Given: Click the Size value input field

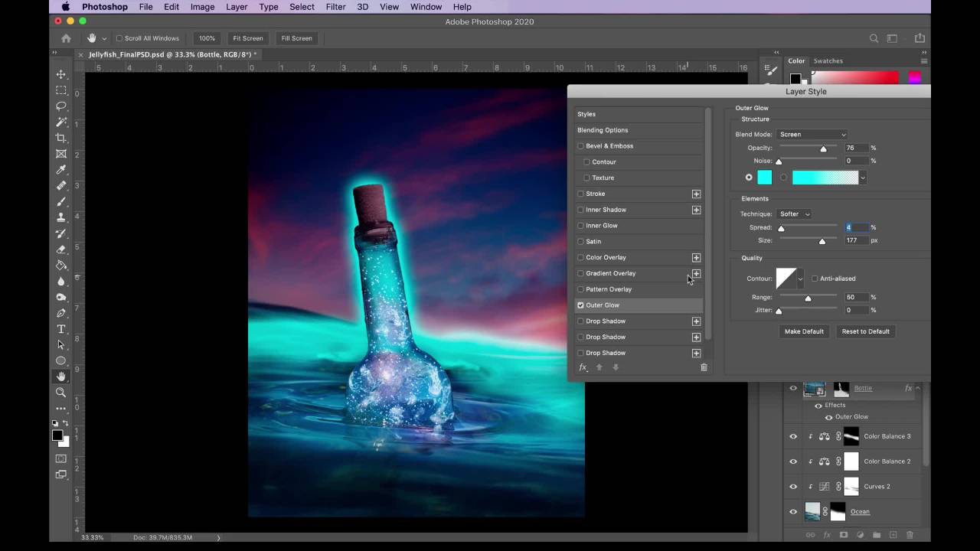Looking at the screenshot, I should (856, 240).
